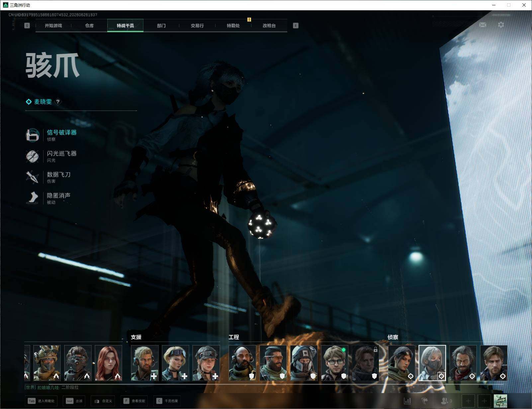Open the 特勤处 tab
The image size is (532, 409).
coord(233,26)
